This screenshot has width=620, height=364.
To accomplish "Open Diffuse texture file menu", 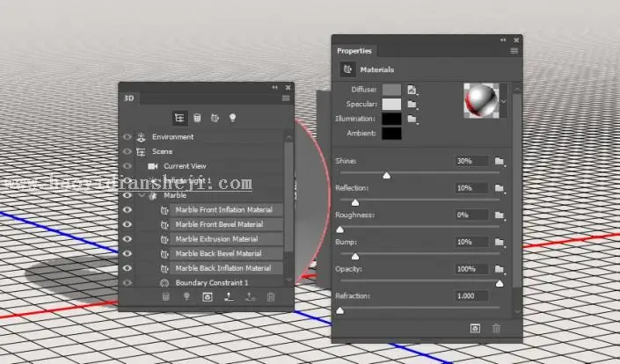I will (x=412, y=90).
